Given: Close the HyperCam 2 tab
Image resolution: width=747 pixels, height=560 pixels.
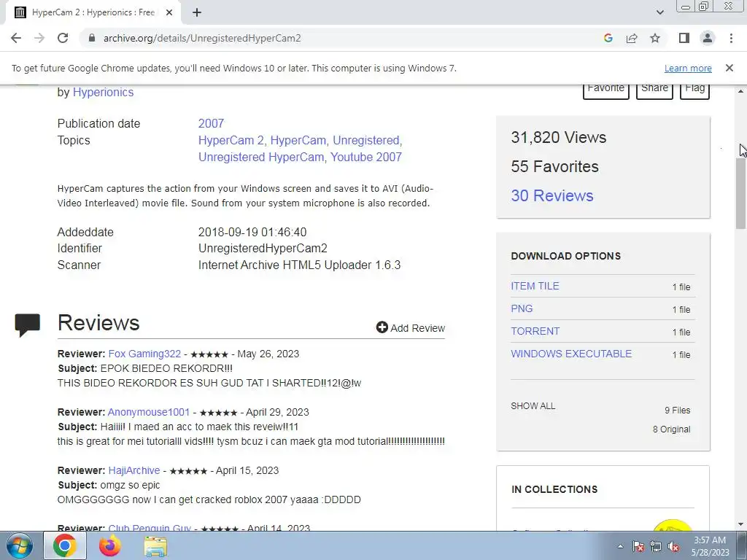Looking at the screenshot, I should point(169,12).
